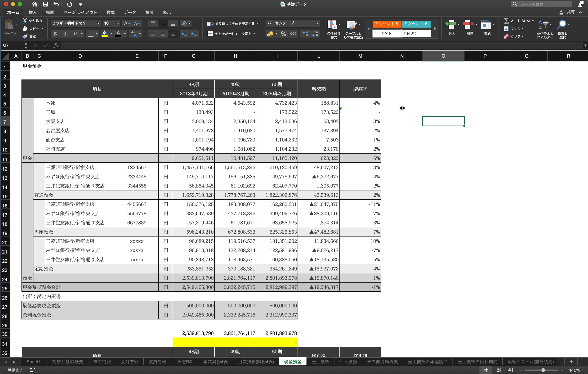Toggle Italic formatting
The image size is (588, 374).
65,34
